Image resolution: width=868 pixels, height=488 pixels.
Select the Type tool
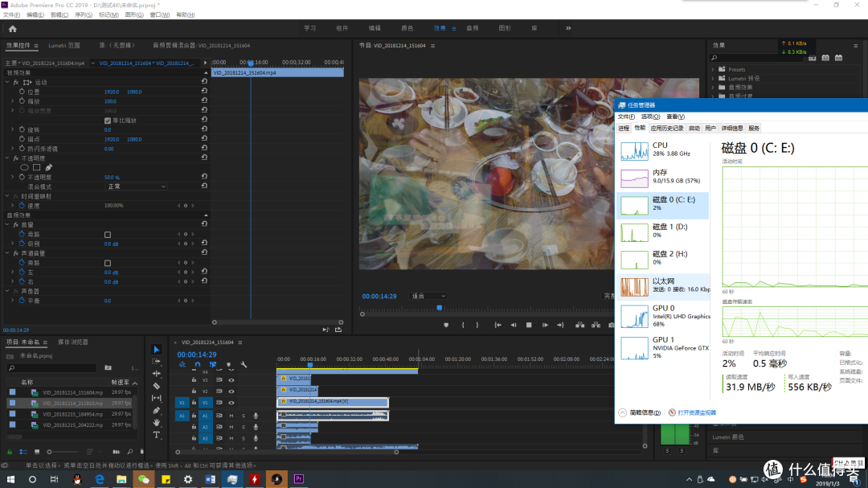(x=157, y=436)
